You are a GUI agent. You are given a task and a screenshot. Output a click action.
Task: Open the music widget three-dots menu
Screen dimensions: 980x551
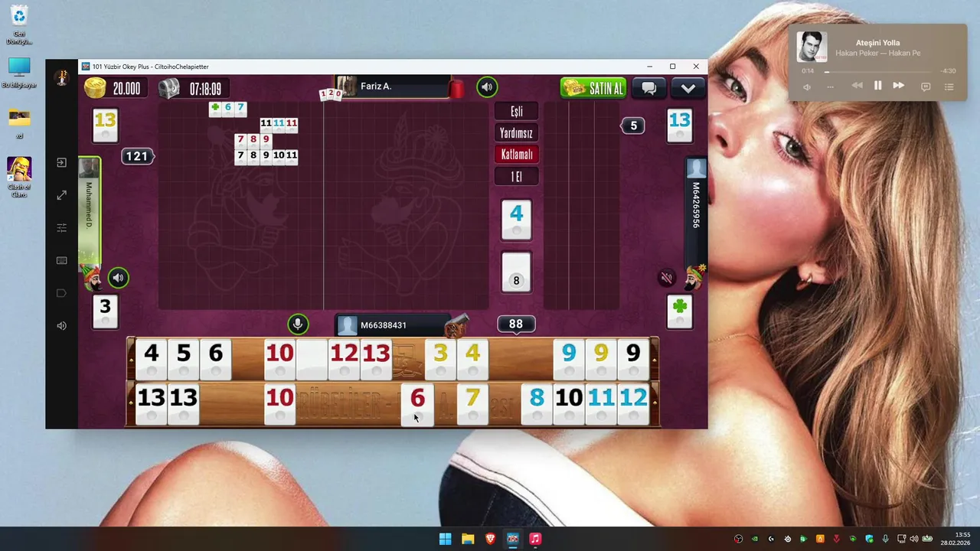pos(830,86)
